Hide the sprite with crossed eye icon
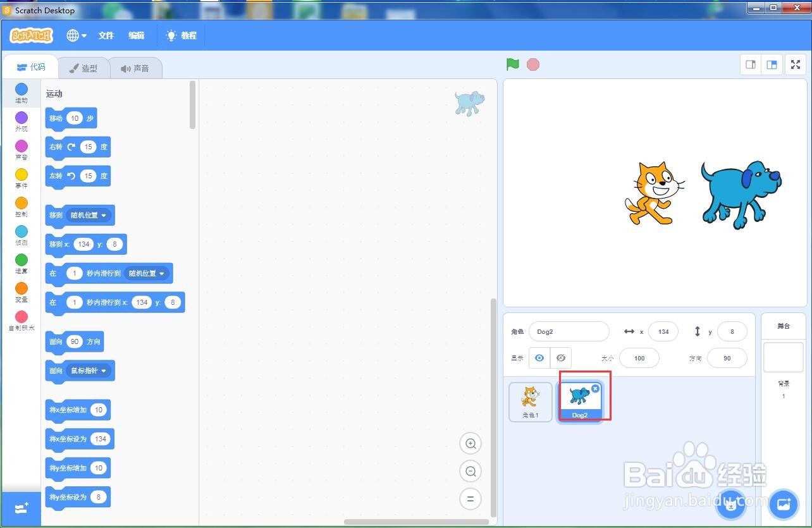 pos(561,358)
